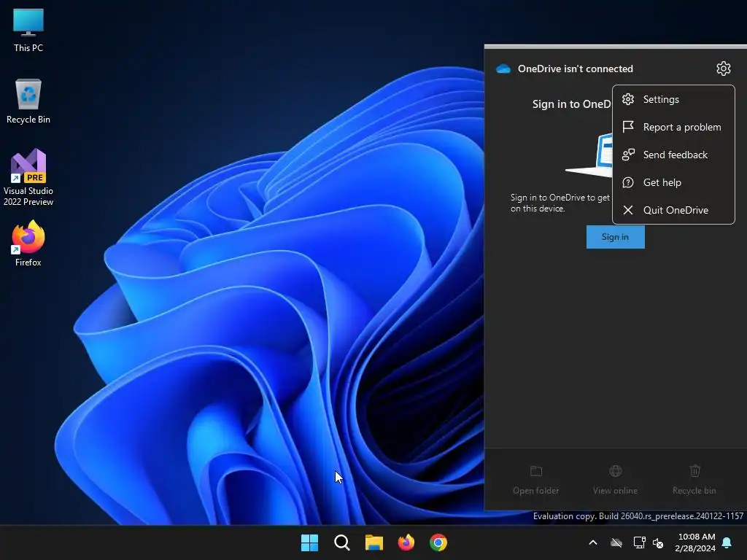Open taskbar Search

pyautogui.click(x=341, y=542)
